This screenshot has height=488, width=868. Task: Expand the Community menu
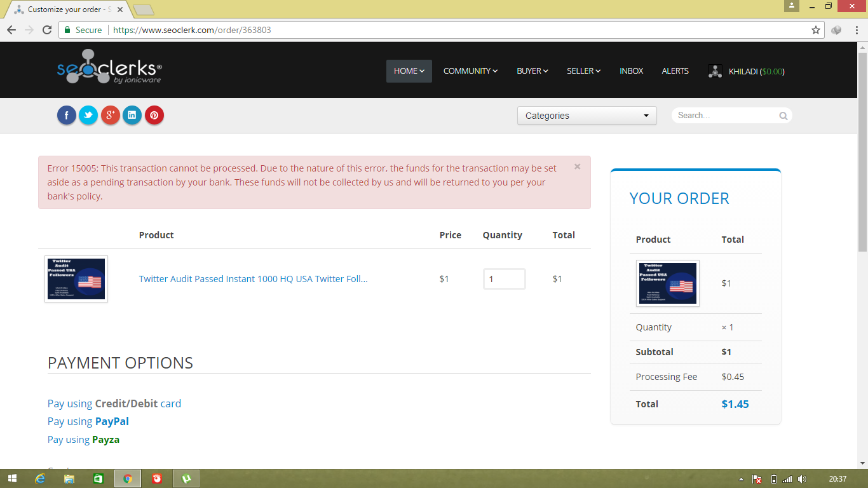pyautogui.click(x=470, y=71)
